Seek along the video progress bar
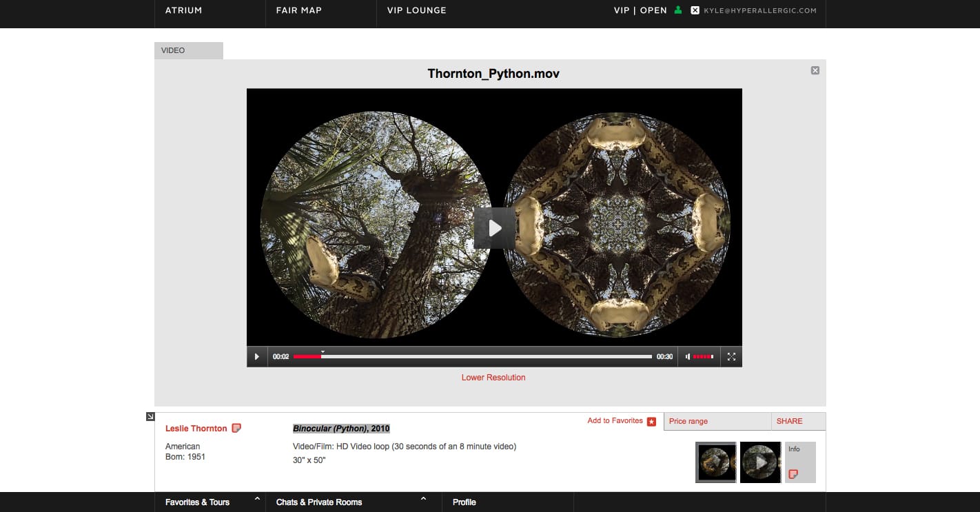 [x=472, y=357]
